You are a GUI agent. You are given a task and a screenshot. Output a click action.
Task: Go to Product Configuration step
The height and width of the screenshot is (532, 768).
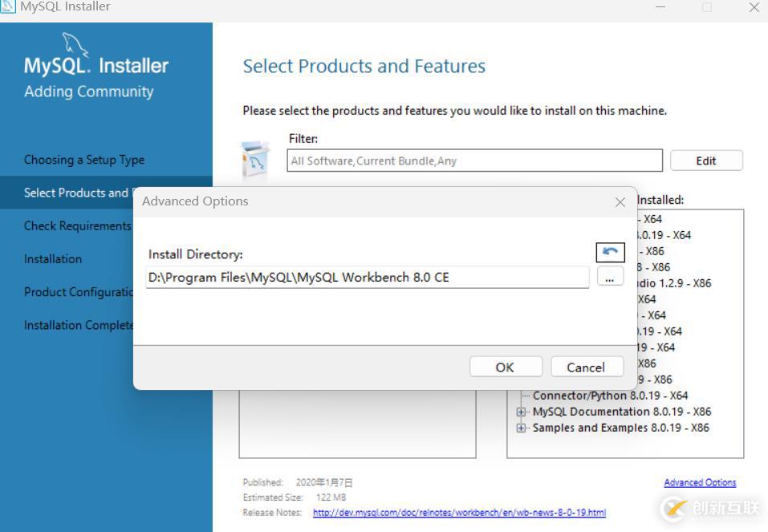(x=79, y=292)
